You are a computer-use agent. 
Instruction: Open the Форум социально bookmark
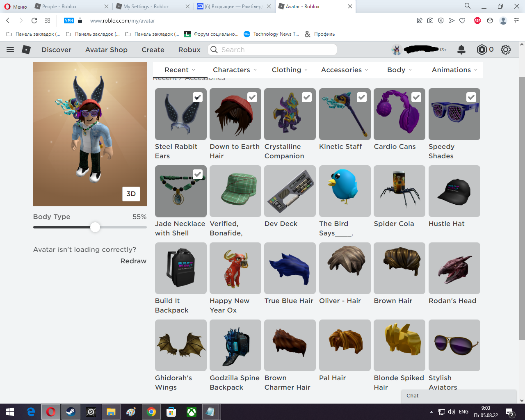pos(212,34)
